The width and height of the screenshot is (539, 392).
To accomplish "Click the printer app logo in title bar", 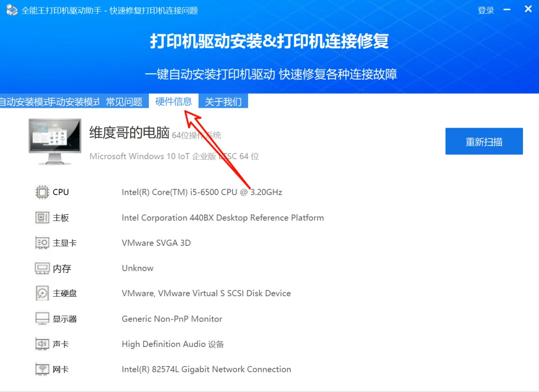I will [11, 10].
